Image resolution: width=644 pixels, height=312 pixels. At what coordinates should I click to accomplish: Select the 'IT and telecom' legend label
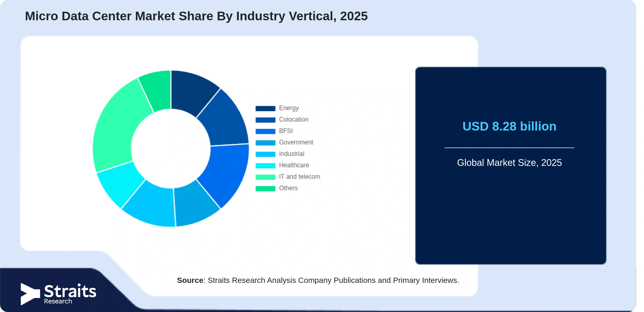point(299,177)
